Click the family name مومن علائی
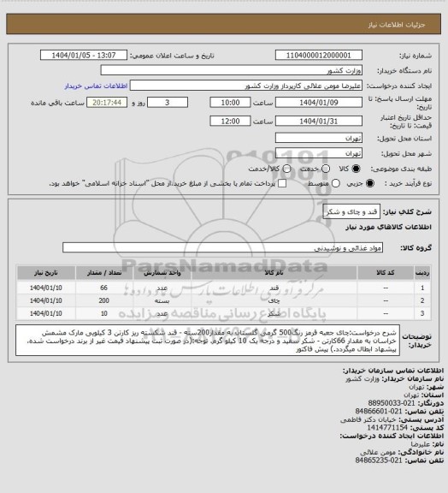 pyautogui.click(x=378, y=452)
